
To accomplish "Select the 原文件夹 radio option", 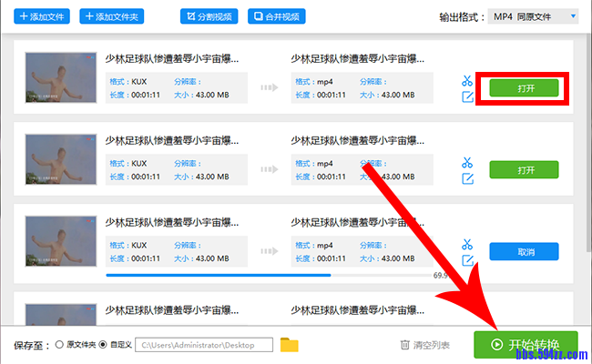I will tap(60, 345).
